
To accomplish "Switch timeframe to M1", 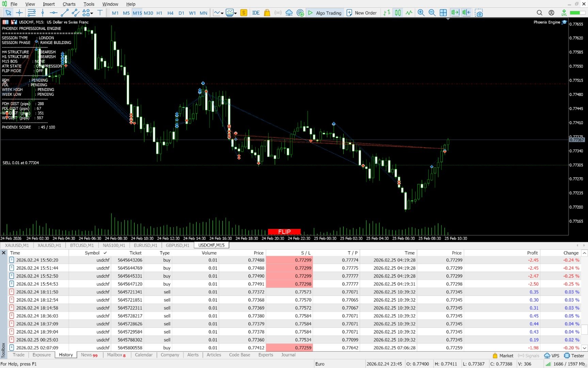I will [x=115, y=13].
